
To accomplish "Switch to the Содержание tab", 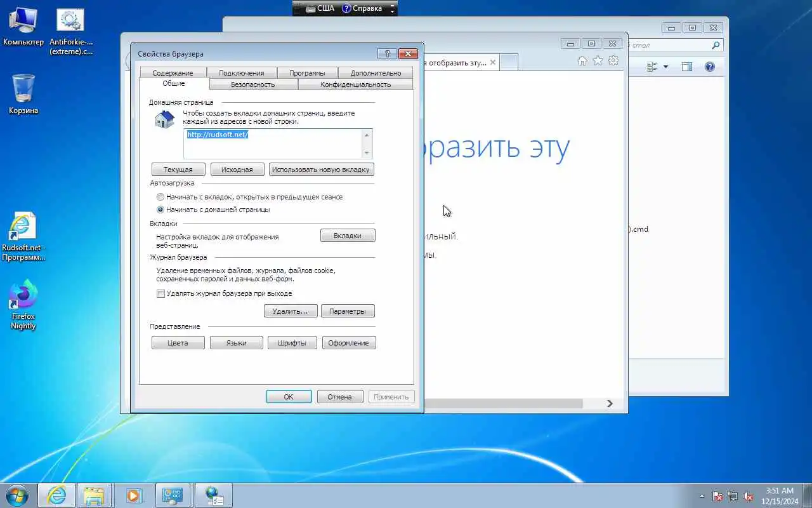I will click(x=173, y=73).
